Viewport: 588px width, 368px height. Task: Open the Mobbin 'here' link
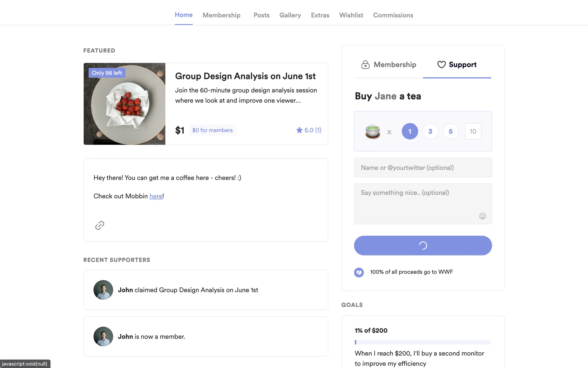point(156,196)
